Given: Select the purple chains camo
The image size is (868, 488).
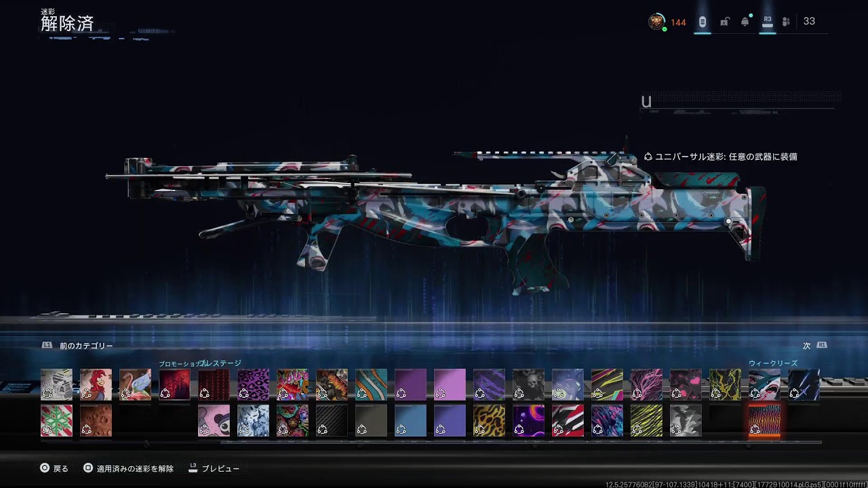Looking at the screenshot, I should [489, 384].
